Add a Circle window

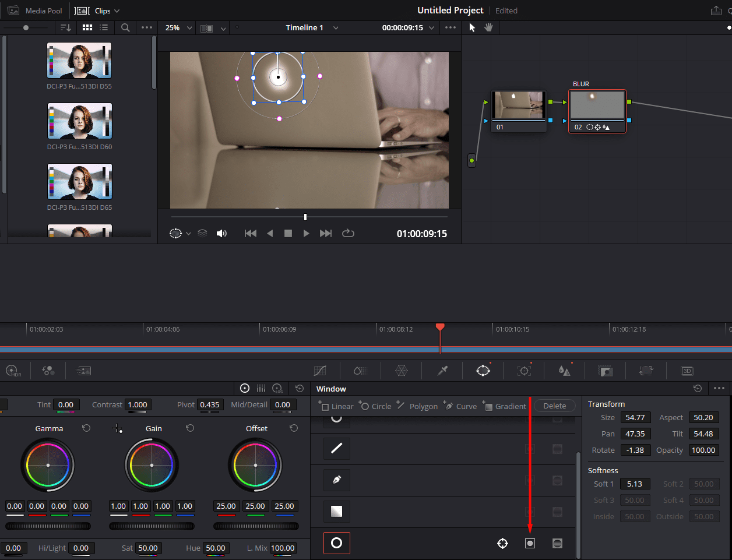tap(375, 406)
